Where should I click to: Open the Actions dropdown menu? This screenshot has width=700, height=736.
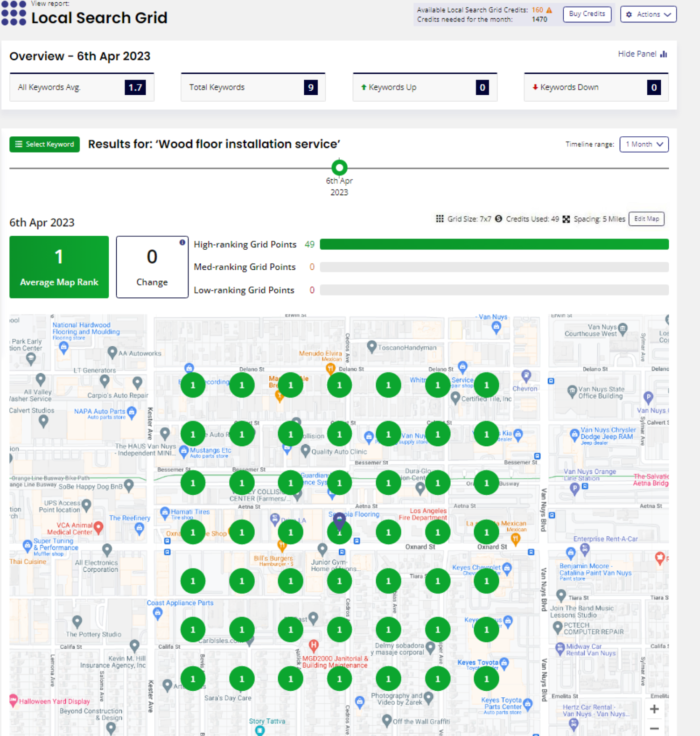click(x=648, y=14)
